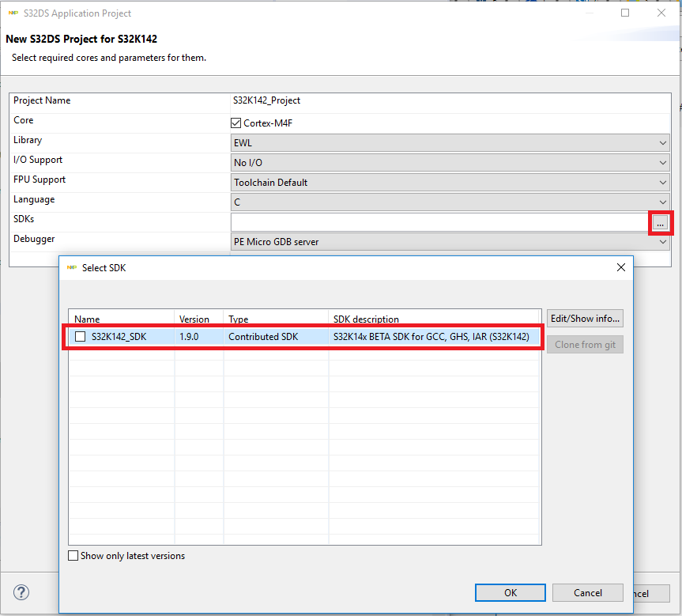Sort by SDK description column header
This screenshot has height=616, width=682.
(435, 319)
